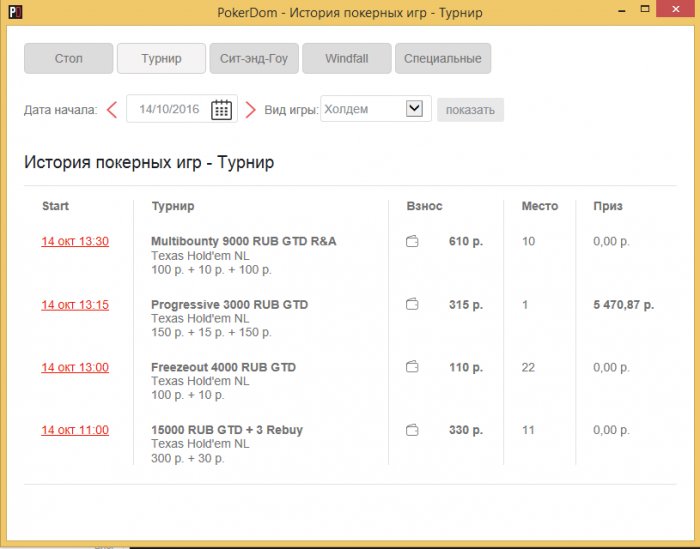Open the 14 окт 11:00 tournament link
700x549 pixels.
pyautogui.click(x=75, y=431)
